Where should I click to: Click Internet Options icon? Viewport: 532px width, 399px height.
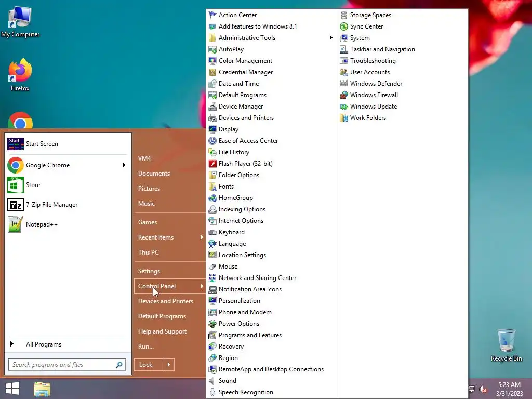coord(212,221)
